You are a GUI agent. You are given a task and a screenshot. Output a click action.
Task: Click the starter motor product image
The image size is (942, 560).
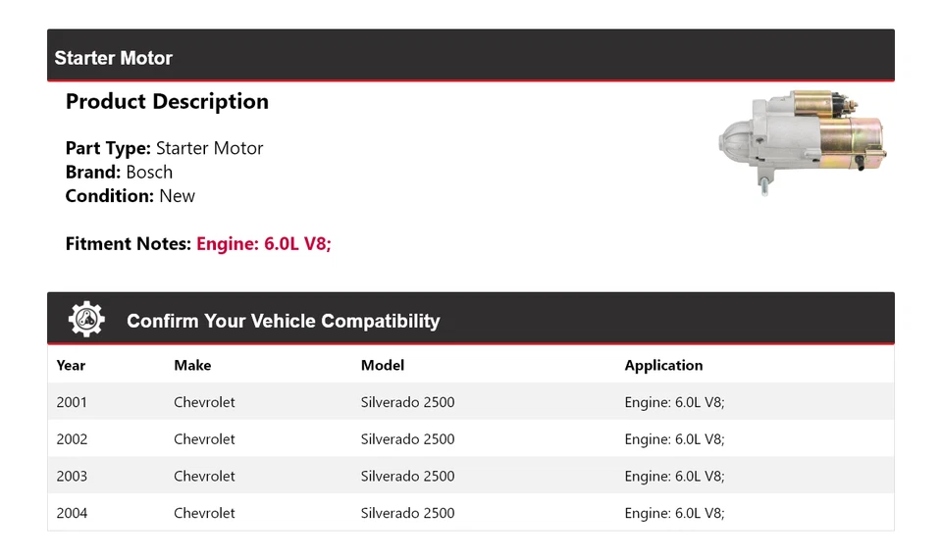pyautogui.click(x=800, y=142)
